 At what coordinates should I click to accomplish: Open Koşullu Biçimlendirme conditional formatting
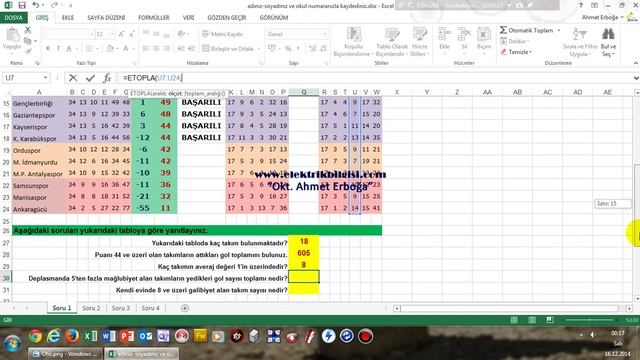tap(353, 42)
